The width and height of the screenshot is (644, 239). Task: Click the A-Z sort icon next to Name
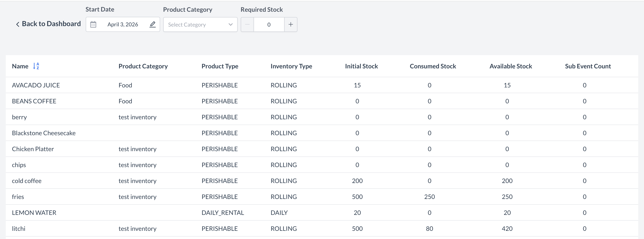(x=36, y=66)
